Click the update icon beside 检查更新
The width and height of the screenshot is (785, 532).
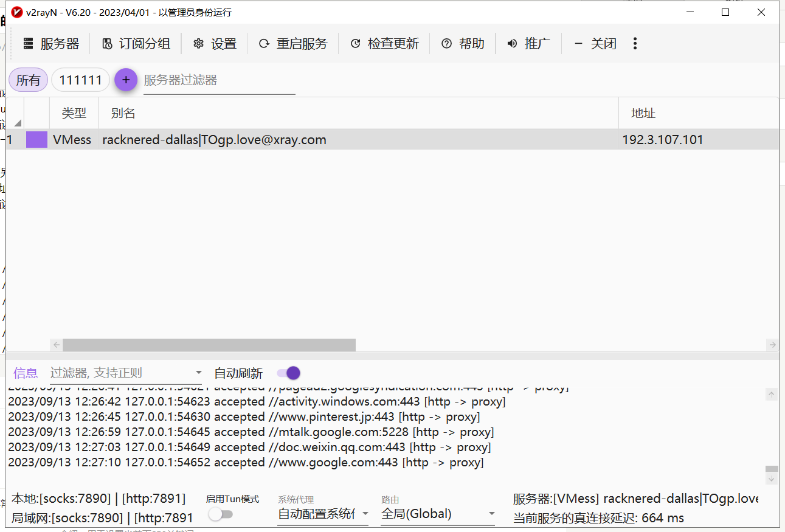(x=355, y=44)
